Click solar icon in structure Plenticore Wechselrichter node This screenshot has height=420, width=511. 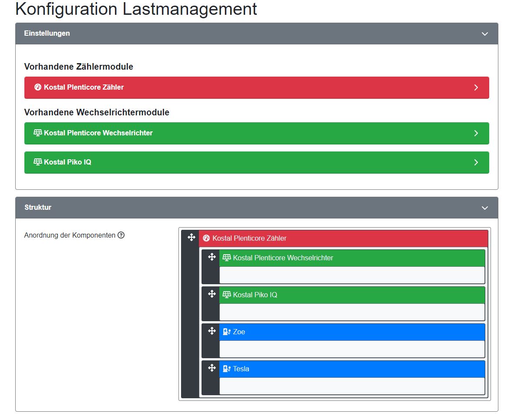[x=226, y=258]
